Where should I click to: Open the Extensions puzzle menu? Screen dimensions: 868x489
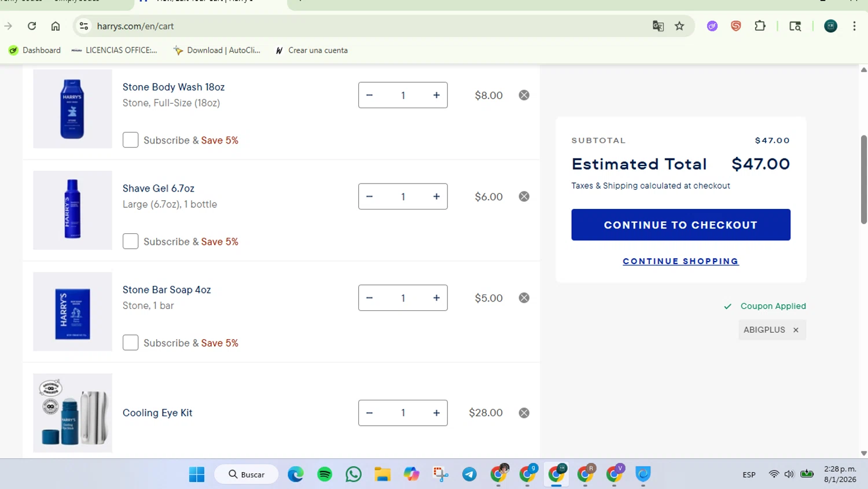click(760, 26)
